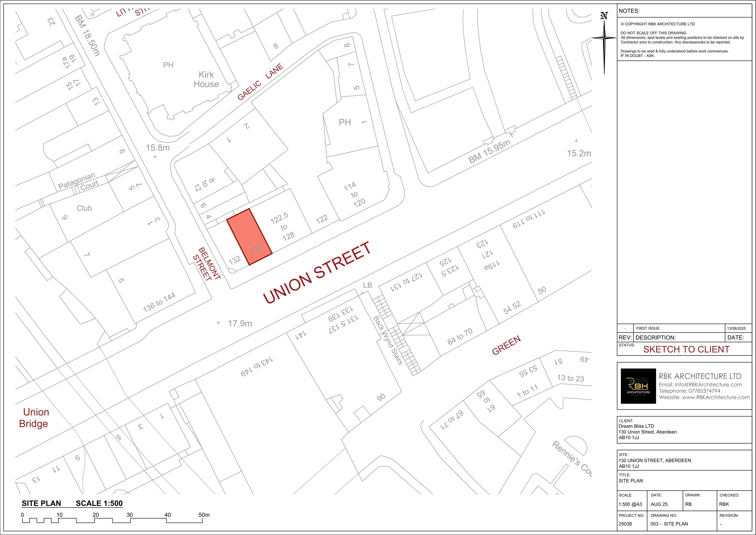
Task: Click the '114 to 120' building label
Action: click(355, 195)
